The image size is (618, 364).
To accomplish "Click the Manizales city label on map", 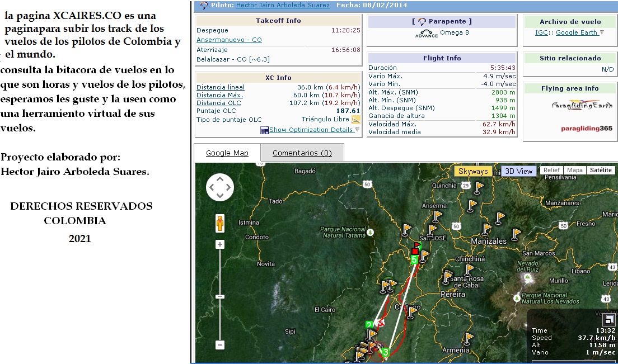I will (489, 241).
